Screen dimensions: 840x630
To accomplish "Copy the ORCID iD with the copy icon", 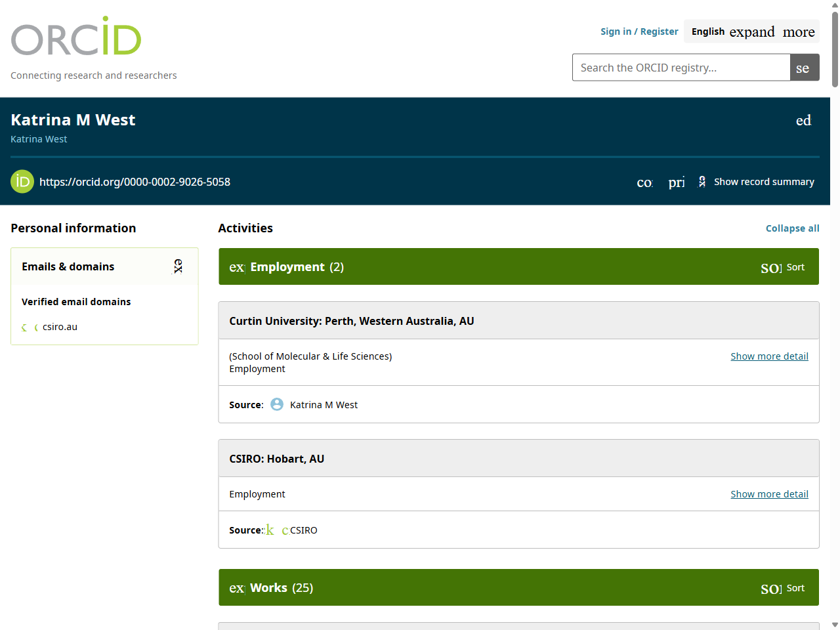I will pyautogui.click(x=644, y=182).
